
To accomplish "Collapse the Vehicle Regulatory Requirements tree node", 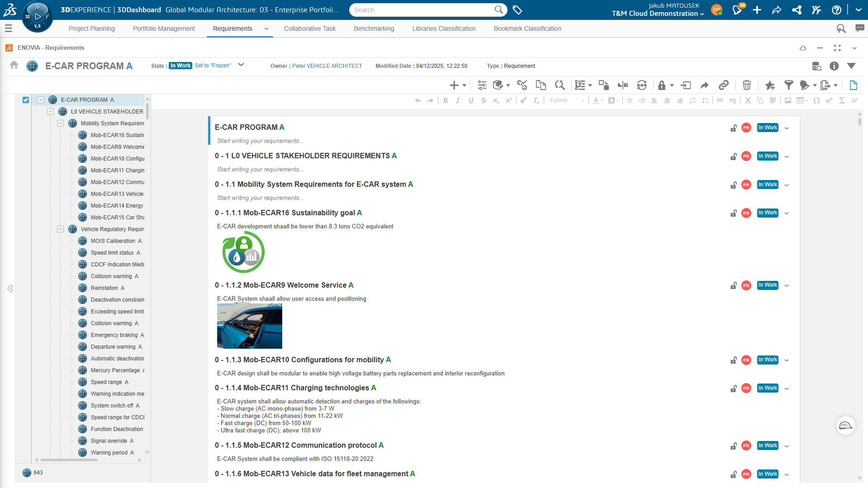I will 61,229.
